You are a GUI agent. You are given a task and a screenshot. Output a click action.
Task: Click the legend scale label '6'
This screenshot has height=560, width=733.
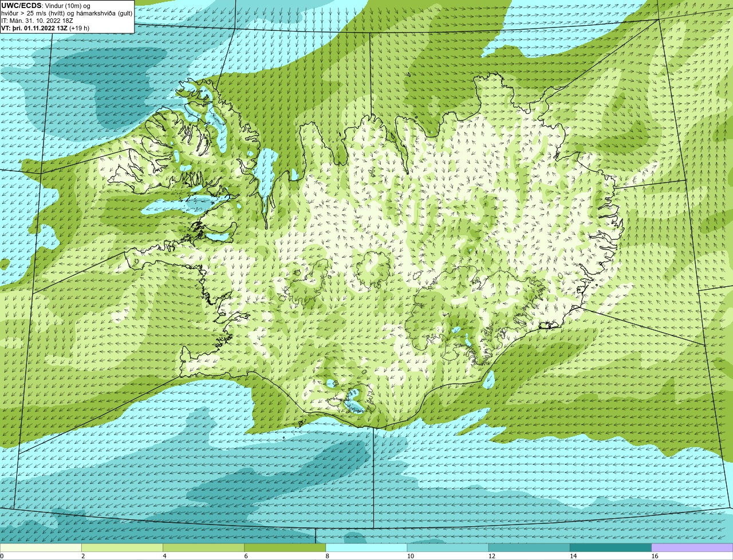[246, 556]
